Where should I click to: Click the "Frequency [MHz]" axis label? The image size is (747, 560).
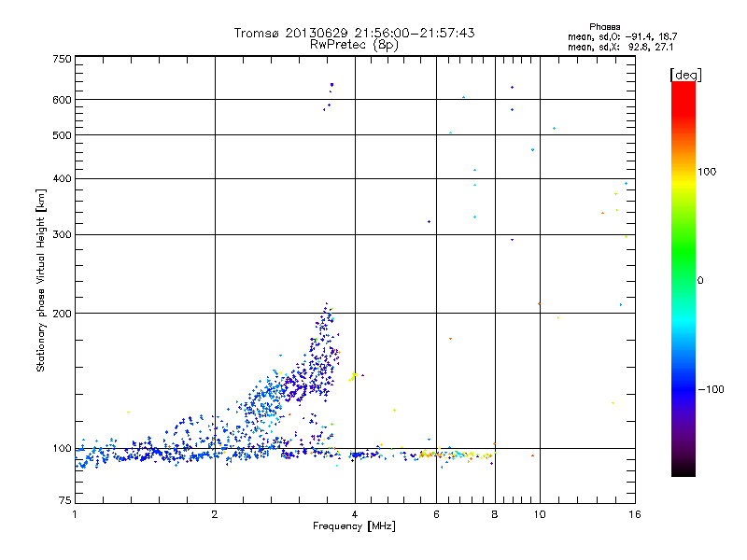354,526
